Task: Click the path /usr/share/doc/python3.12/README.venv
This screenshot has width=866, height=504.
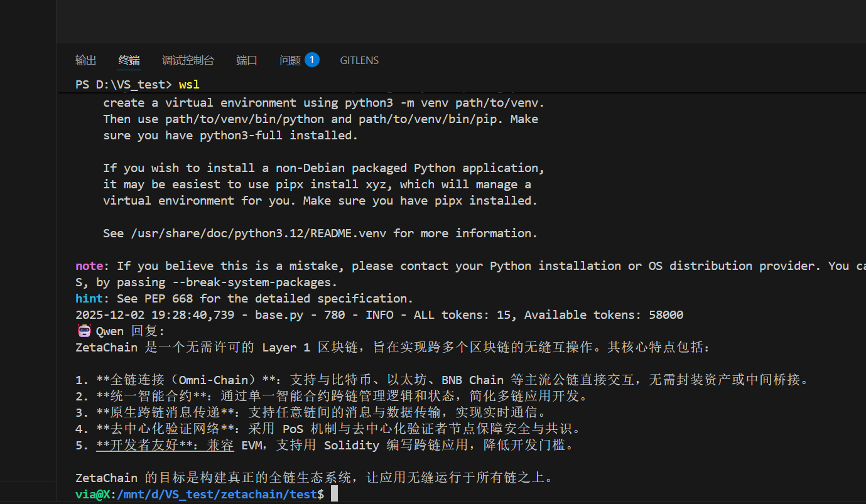Action: (x=259, y=233)
